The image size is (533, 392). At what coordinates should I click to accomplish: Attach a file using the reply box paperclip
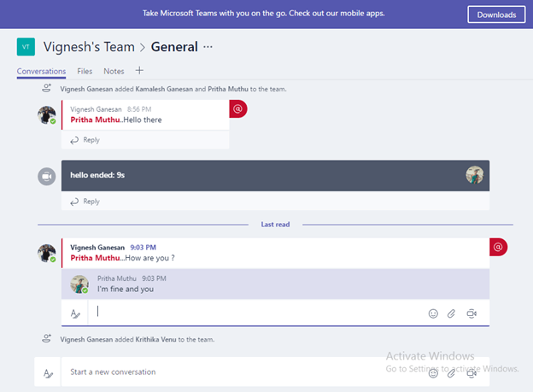(451, 313)
